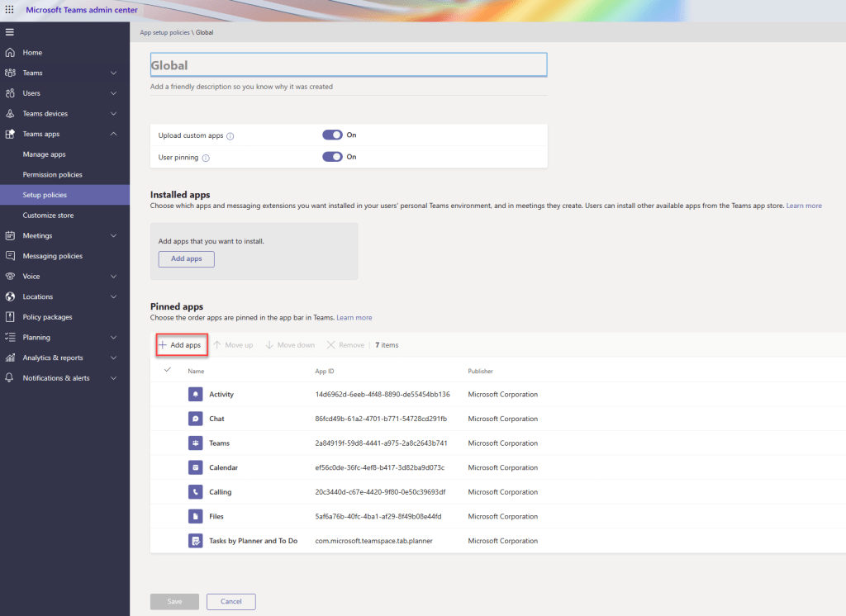Select the Calling app icon
This screenshot has height=616, width=846.
click(194, 491)
